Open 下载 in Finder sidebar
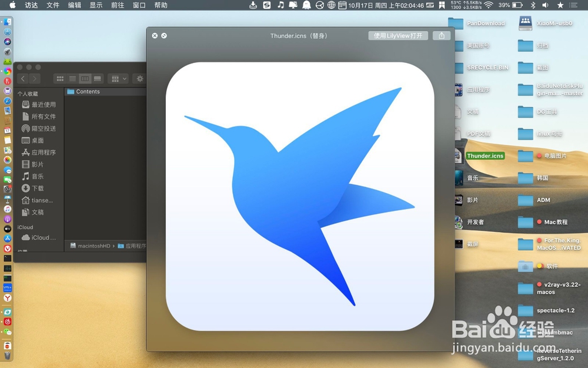 point(32,188)
